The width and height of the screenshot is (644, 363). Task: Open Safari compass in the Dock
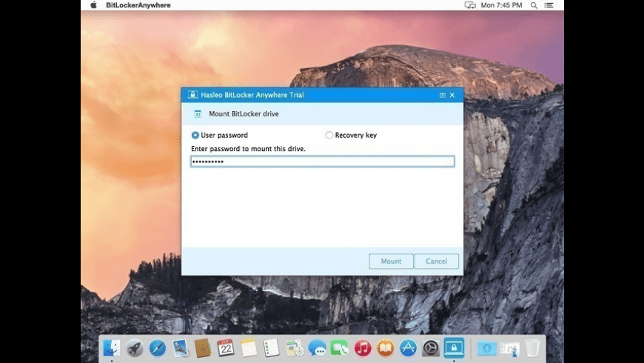pyautogui.click(x=158, y=348)
